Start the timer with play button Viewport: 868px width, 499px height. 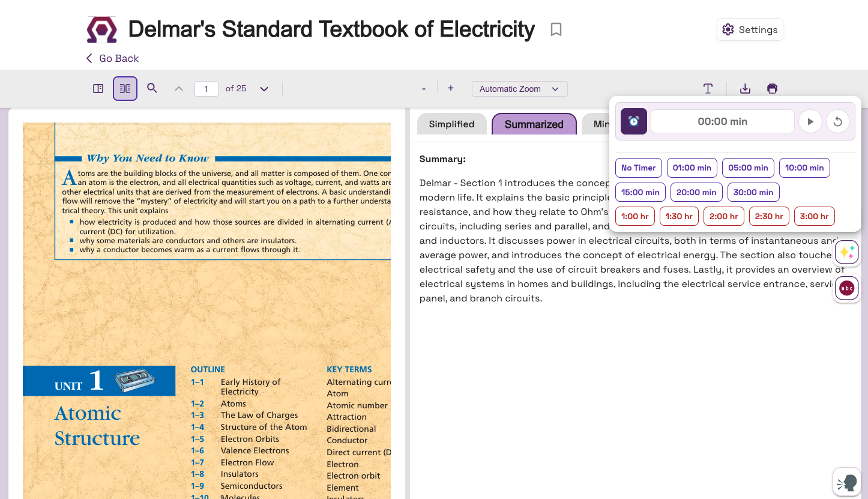(x=810, y=122)
